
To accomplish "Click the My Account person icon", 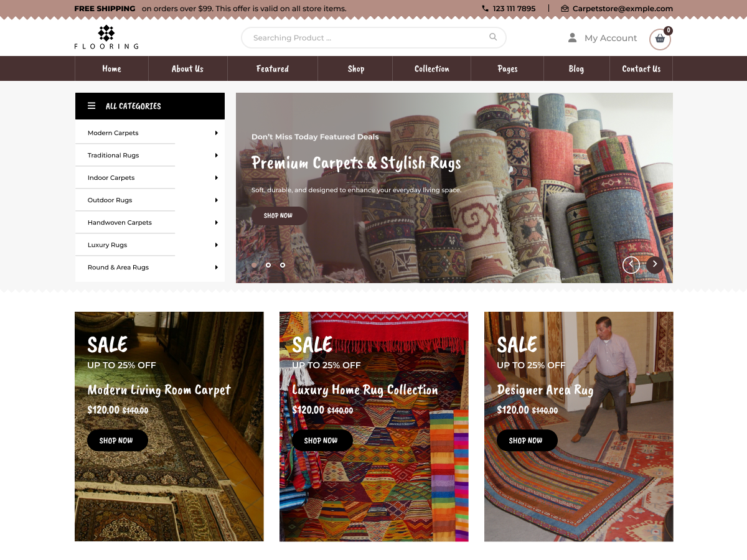I will [571, 37].
